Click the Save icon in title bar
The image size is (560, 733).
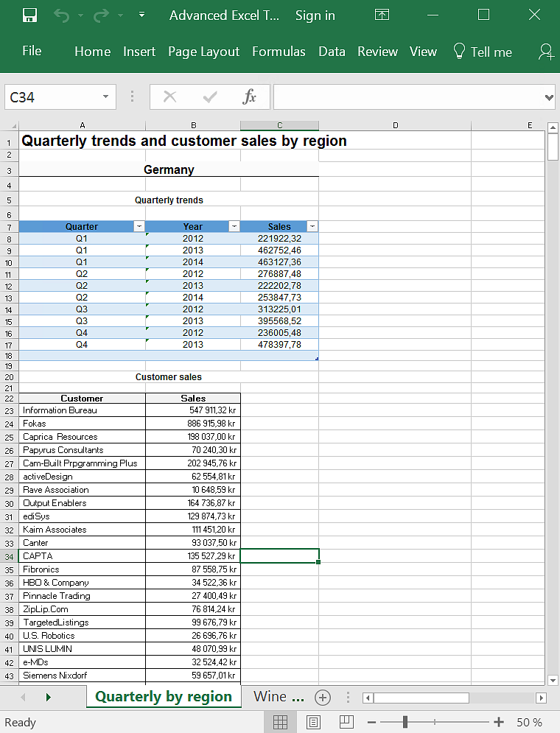(29, 15)
